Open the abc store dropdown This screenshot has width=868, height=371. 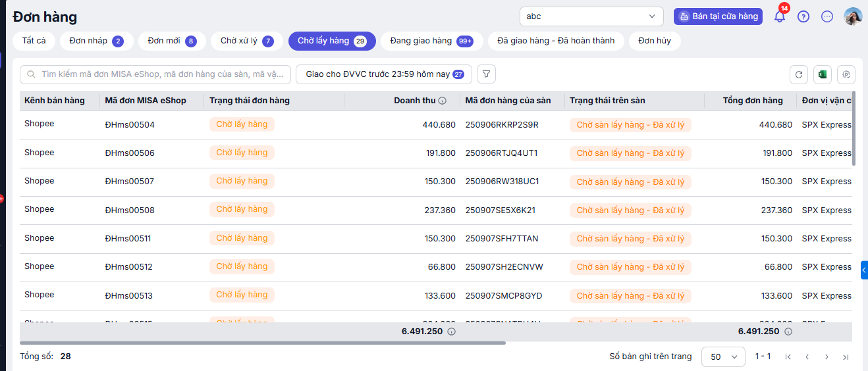[x=591, y=16]
